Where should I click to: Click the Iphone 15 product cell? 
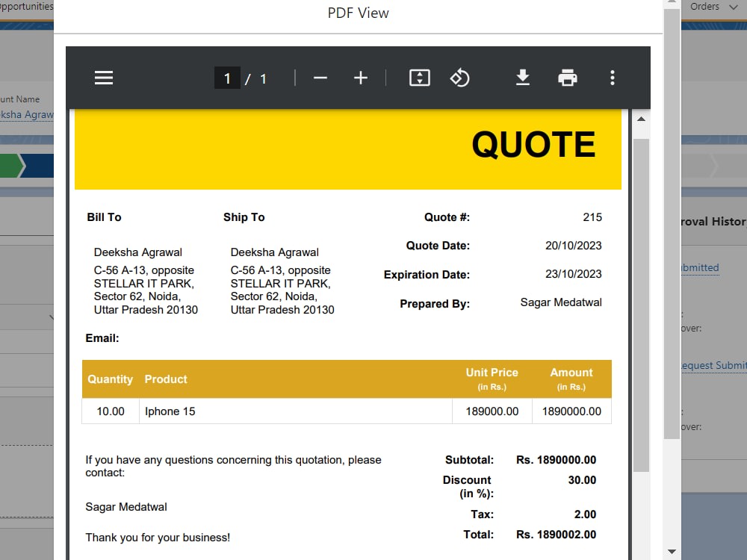(x=295, y=411)
